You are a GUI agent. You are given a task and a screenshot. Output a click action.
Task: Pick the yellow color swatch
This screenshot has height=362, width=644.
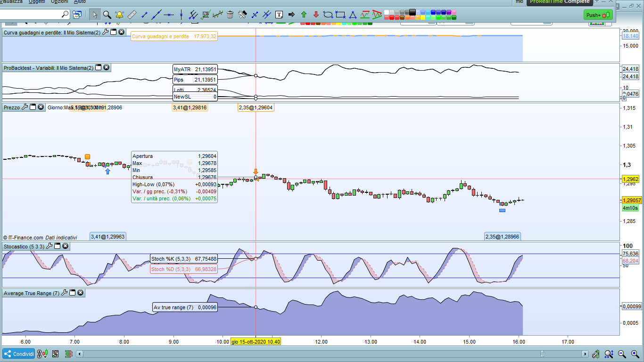423,17
